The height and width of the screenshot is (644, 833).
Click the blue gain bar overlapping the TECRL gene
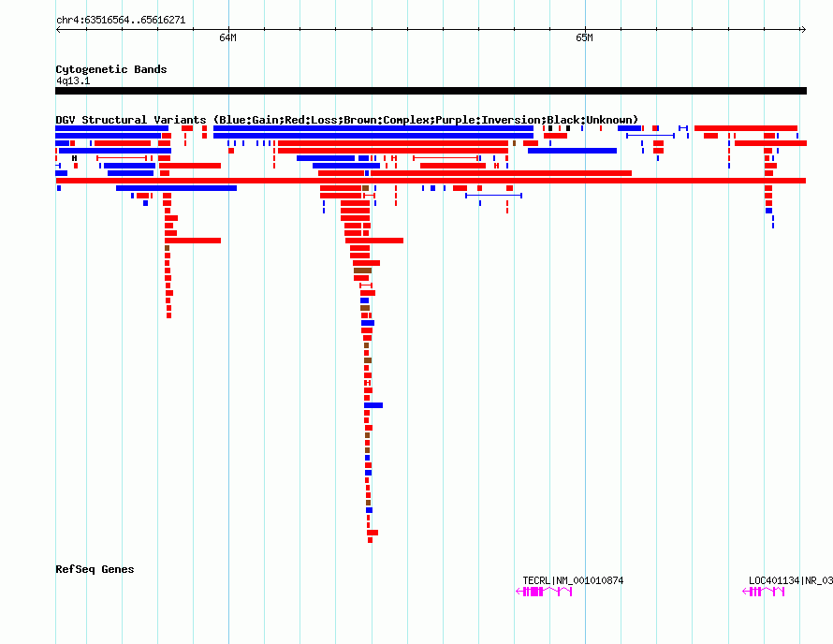[572, 151]
